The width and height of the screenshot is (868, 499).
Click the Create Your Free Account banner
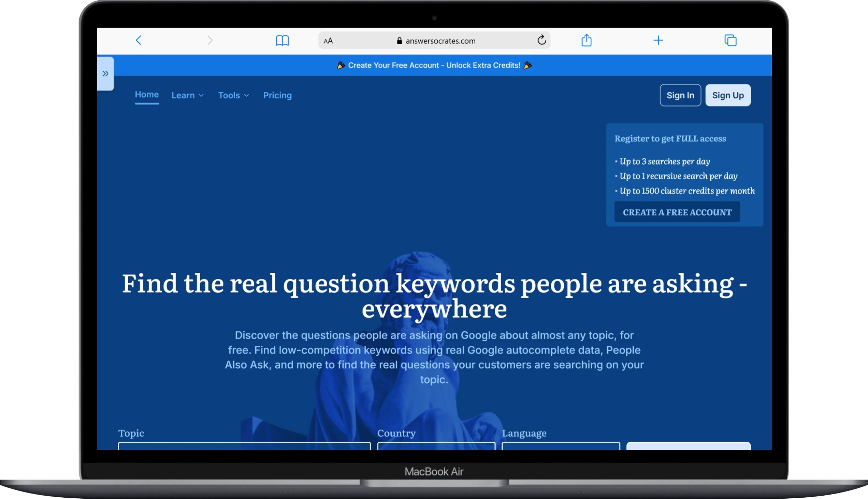[434, 65]
